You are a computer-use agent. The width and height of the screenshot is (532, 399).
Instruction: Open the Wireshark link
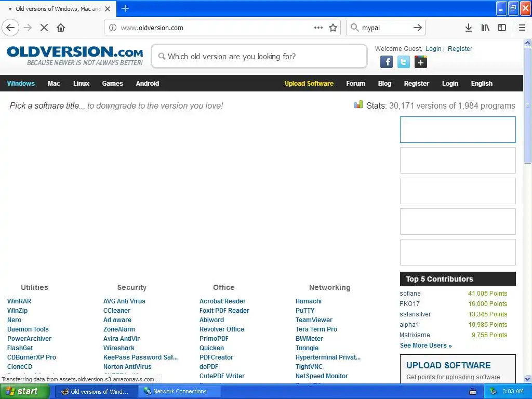point(119,348)
